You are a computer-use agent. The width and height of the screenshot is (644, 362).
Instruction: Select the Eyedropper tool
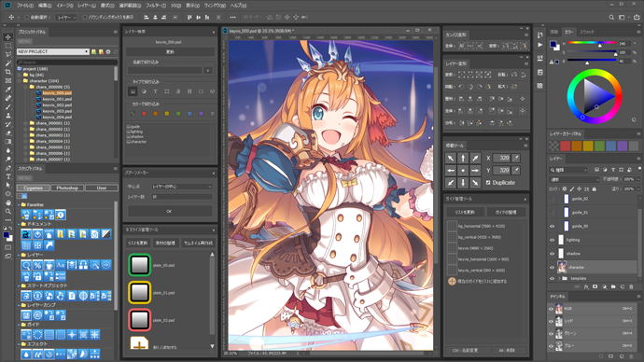(7, 90)
